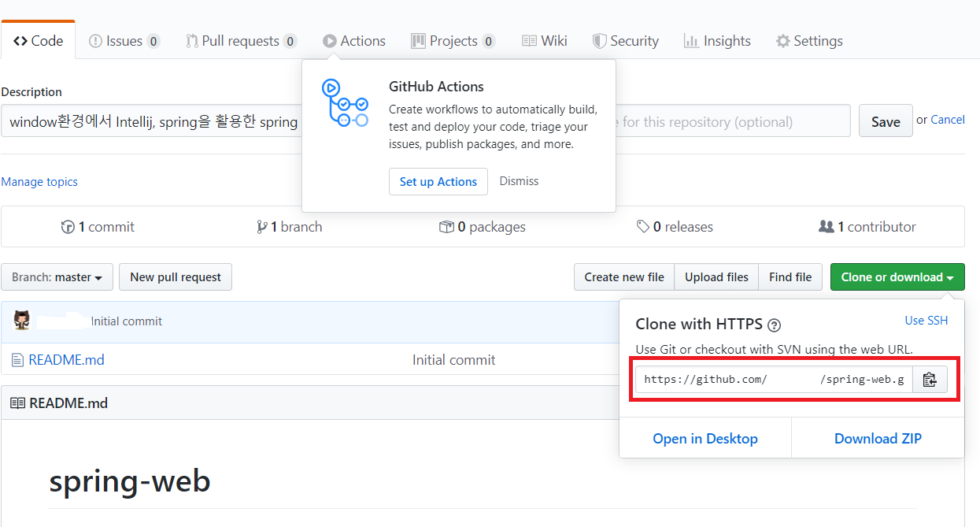
Task: Click the commit history clock icon
Action: pyautogui.click(x=68, y=227)
